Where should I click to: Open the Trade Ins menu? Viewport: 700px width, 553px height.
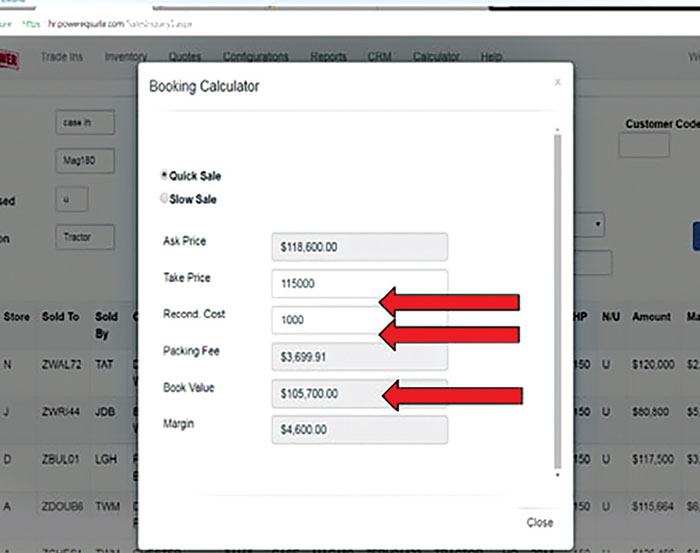tap(62, 57)
